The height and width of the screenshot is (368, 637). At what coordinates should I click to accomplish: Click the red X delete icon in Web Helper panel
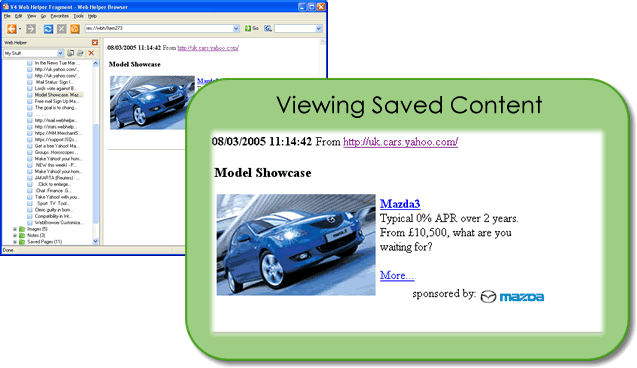pos(91,53)
